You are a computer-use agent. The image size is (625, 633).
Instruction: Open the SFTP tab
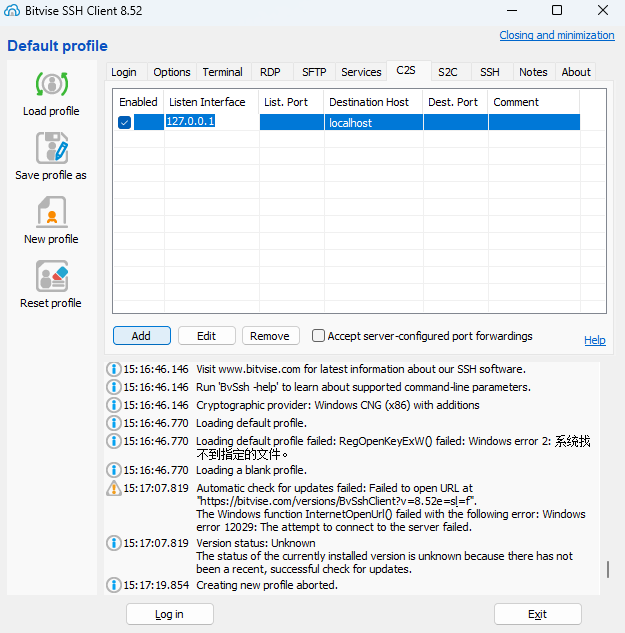(314, 72)
